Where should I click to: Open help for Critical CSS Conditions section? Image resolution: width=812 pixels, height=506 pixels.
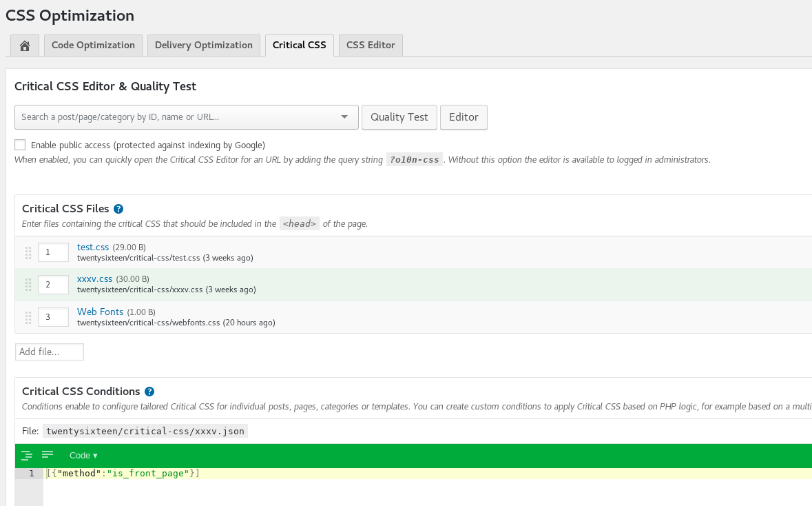(x=149, y=391)
